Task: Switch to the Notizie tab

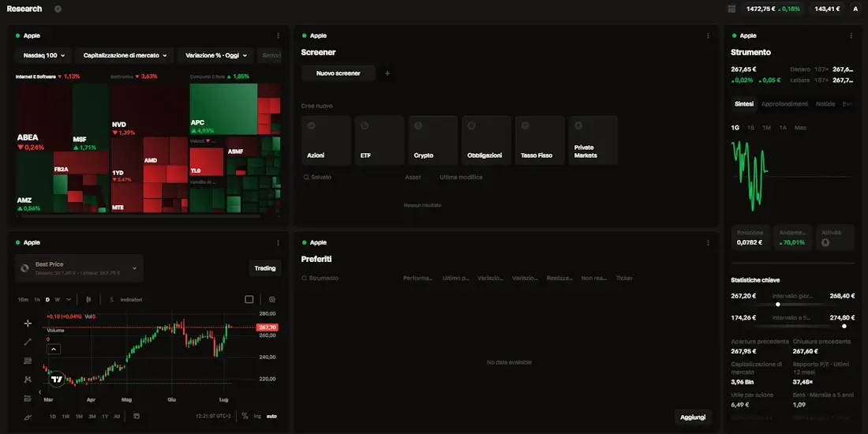Action: click(x=825, y=104)
